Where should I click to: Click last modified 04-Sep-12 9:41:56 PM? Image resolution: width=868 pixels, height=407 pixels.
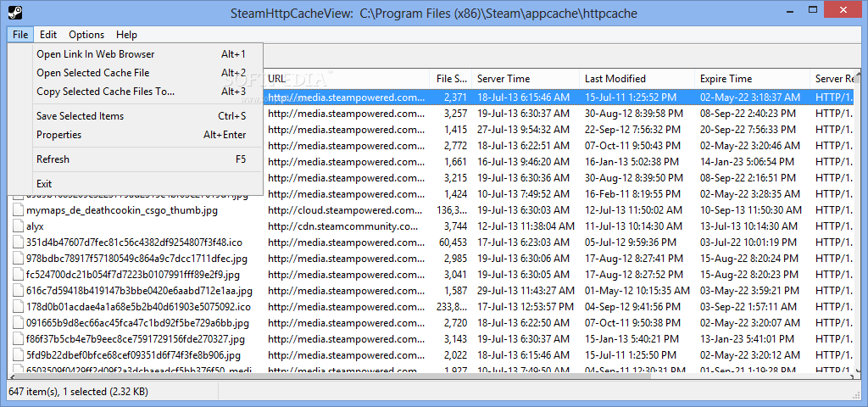point(631,307)
